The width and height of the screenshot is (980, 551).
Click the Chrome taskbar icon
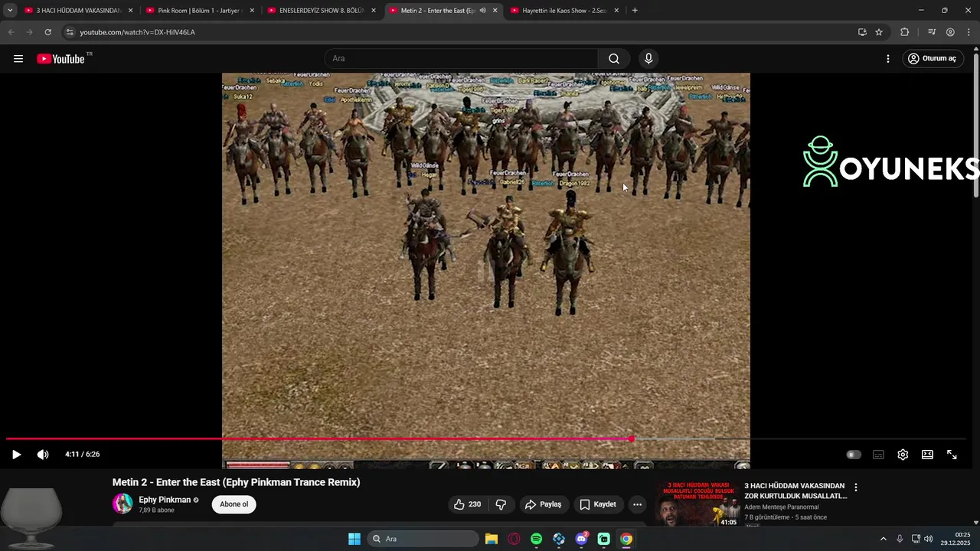[626, 539]
